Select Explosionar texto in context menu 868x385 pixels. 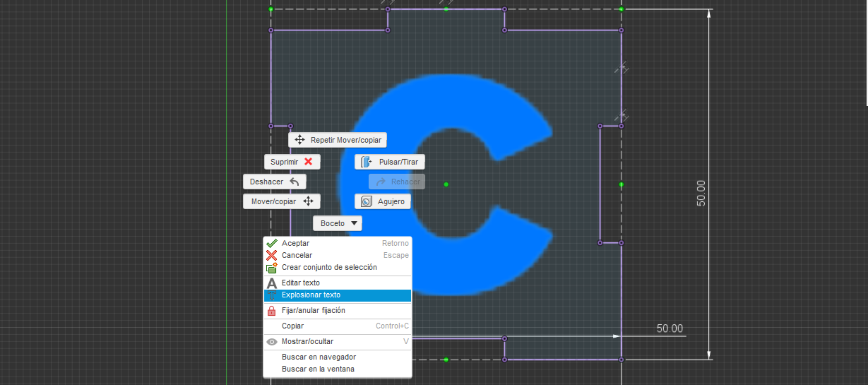coord(311,295)
